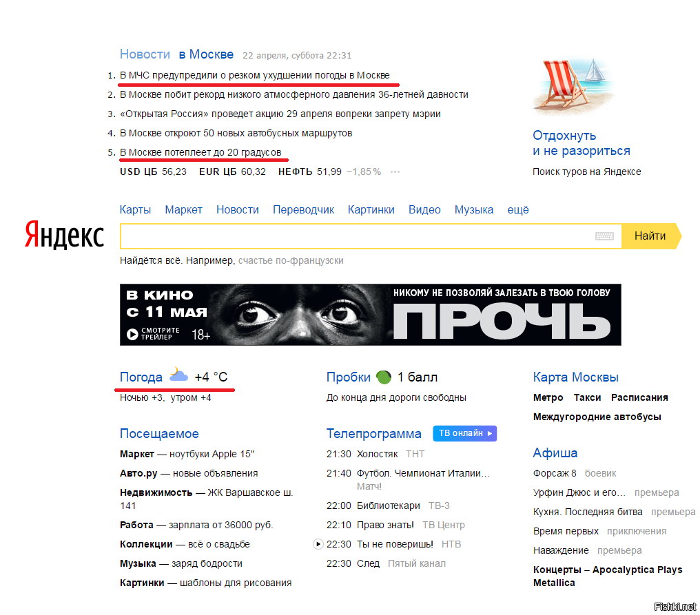Open the Открытая Россия news headline
700x615 pixels.
(280, 114)
